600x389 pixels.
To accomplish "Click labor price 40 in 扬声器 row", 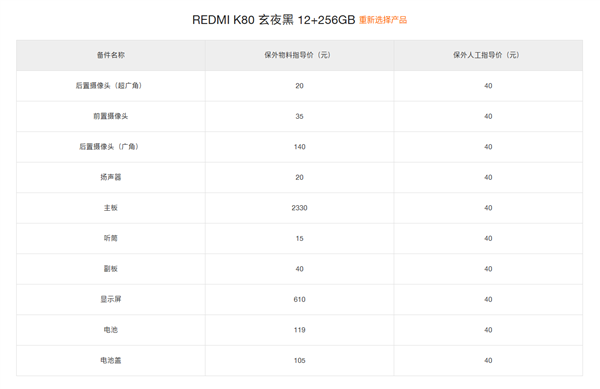I will (x=488, y=177).
